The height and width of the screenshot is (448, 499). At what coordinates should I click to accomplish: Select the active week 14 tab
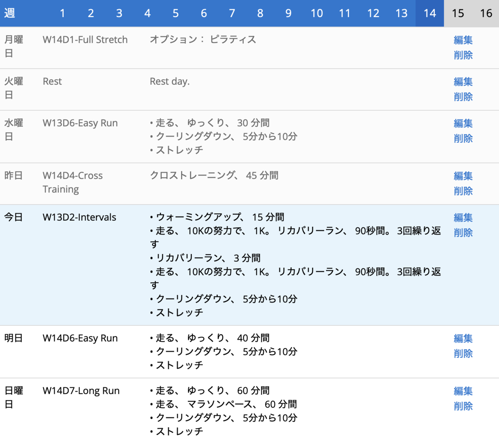430,13
